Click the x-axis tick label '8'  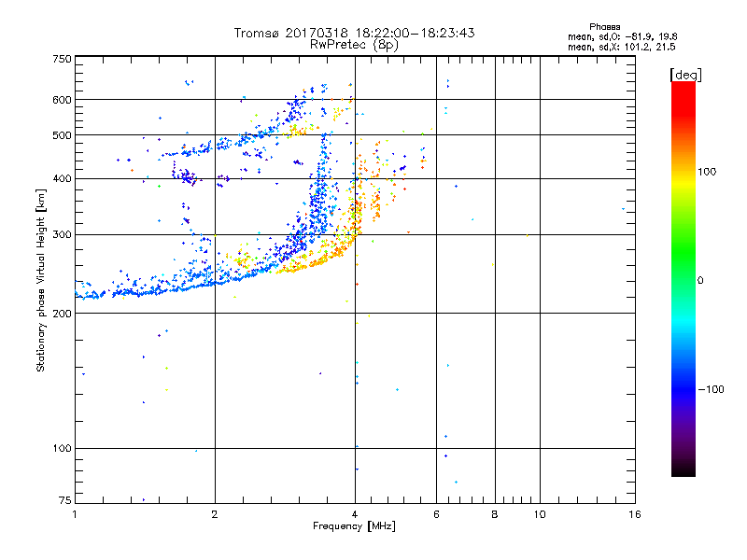[x=495, y=514]
